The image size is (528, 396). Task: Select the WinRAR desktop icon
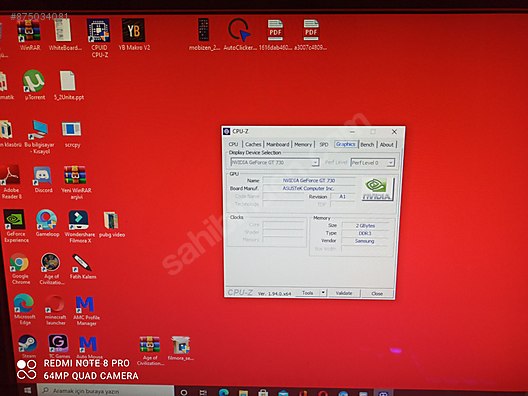pyautogui.click(x=30, y=35)
